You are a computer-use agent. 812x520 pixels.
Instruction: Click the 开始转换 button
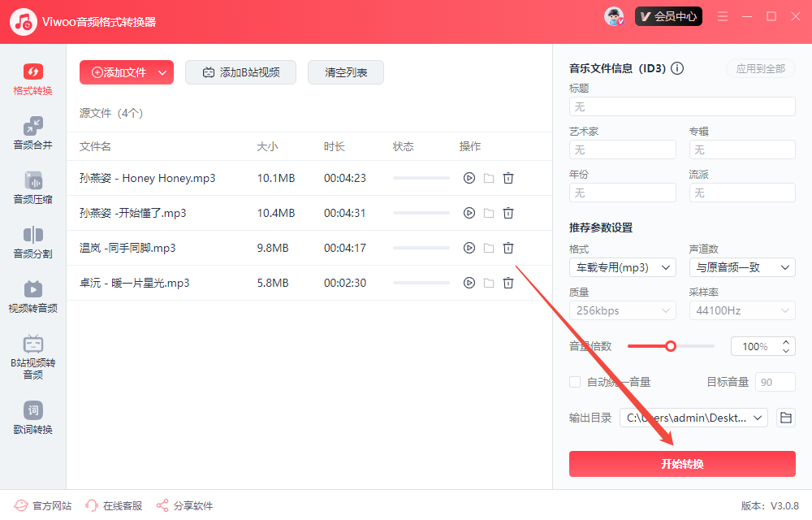[682, 464]
